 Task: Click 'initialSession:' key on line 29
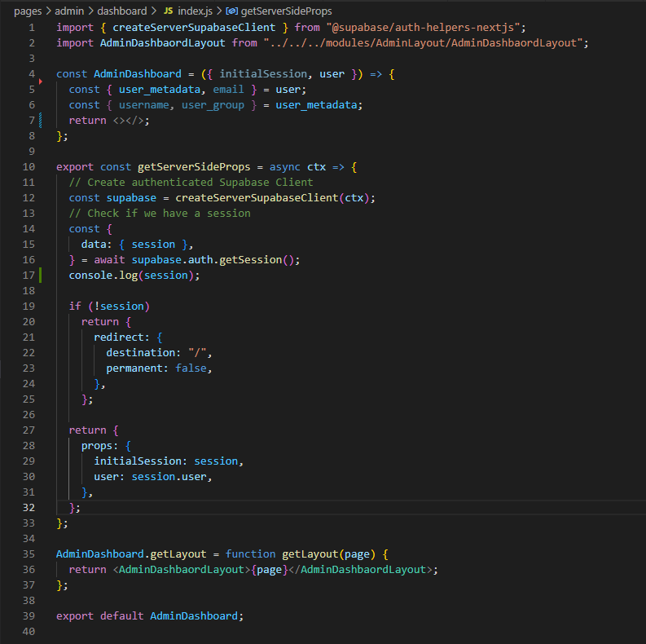[140, 461]
